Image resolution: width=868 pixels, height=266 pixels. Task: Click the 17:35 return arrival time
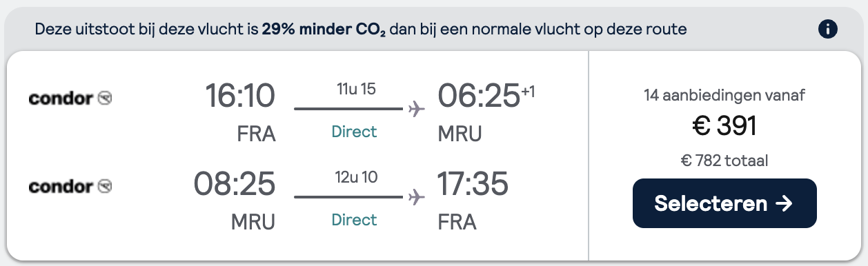[x=473, y=184]
